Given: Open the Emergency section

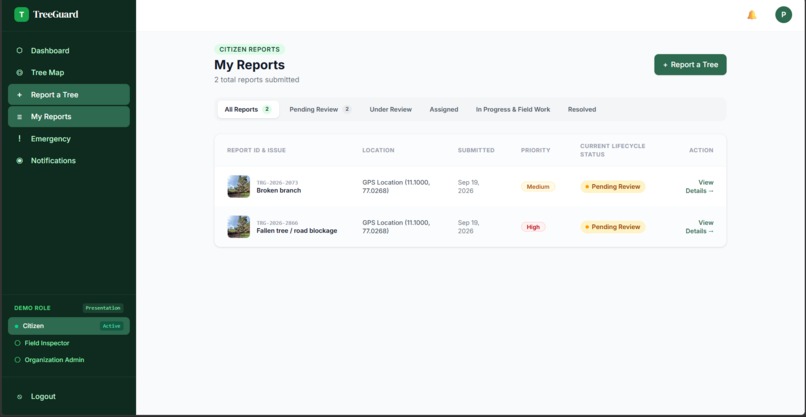Looking at the screenshot, I should (69, 139).
